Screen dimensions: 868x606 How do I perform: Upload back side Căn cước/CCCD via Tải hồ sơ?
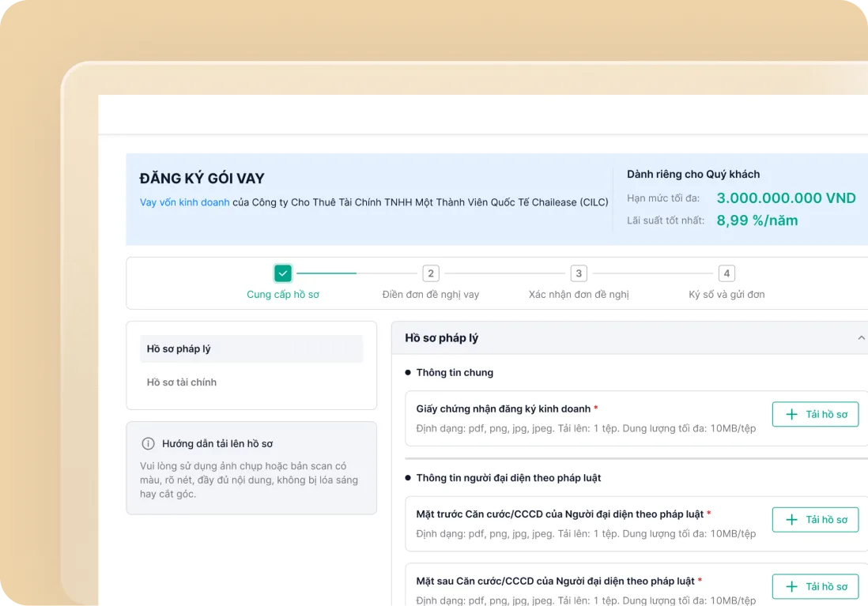coord(815,586)
